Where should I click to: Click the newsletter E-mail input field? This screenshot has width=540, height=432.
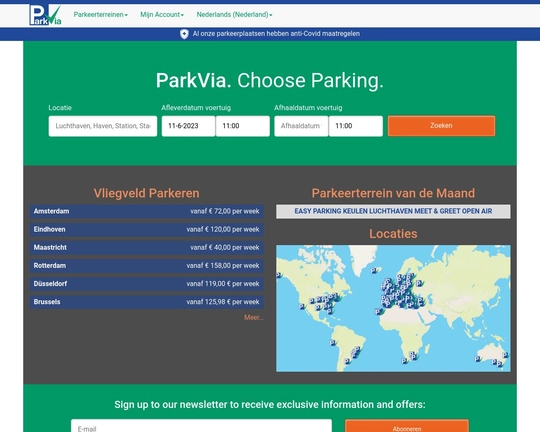point(201,426)
